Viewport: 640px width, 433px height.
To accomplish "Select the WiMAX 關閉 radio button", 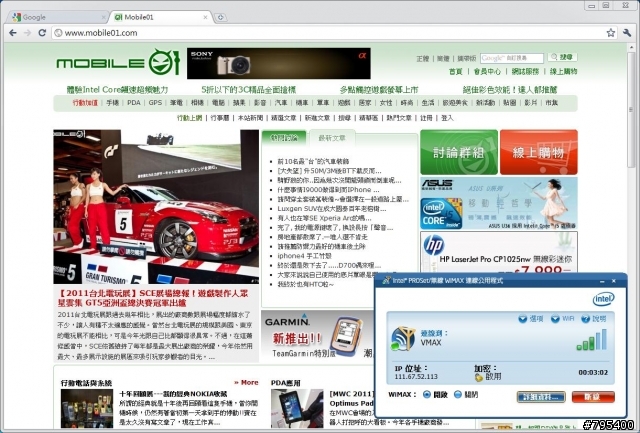I will coord(458,395).
